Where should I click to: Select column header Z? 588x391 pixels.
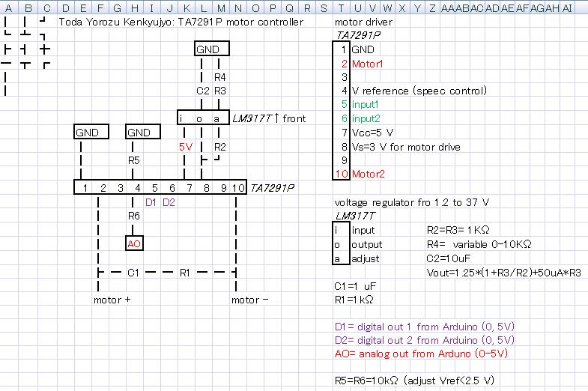coord(432,7)
